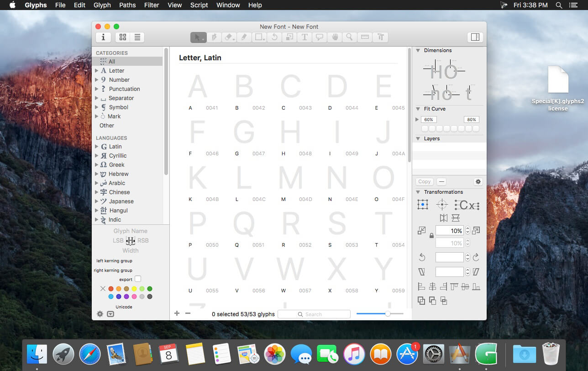
Task: Select the Text tool in toolbar
Action: pyautogui.click(x=304, y=37)
